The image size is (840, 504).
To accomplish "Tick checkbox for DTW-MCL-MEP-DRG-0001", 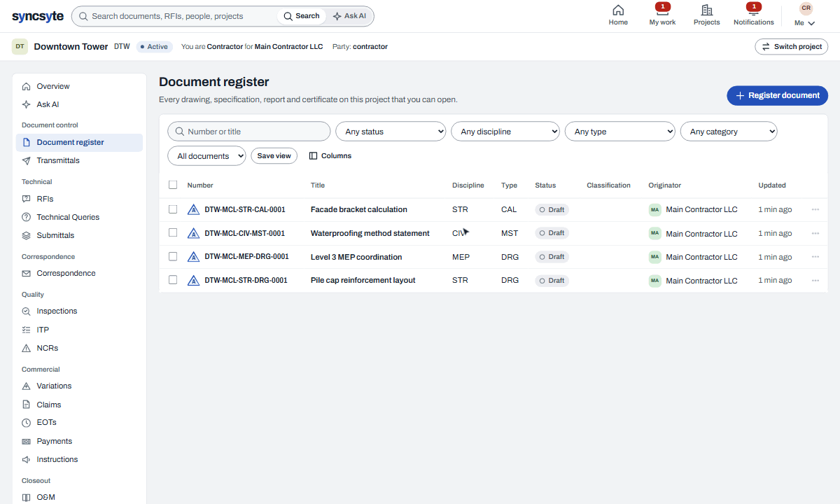I will (173, 257).
